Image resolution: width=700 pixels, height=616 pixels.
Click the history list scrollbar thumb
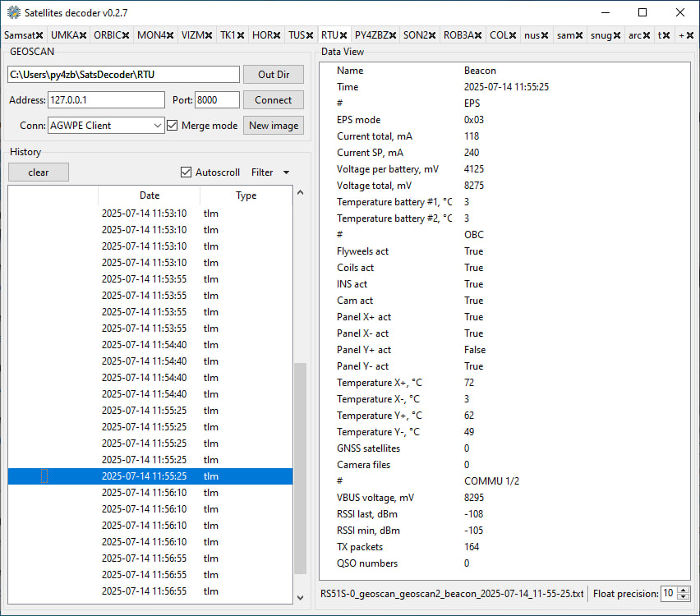(301, 468)
